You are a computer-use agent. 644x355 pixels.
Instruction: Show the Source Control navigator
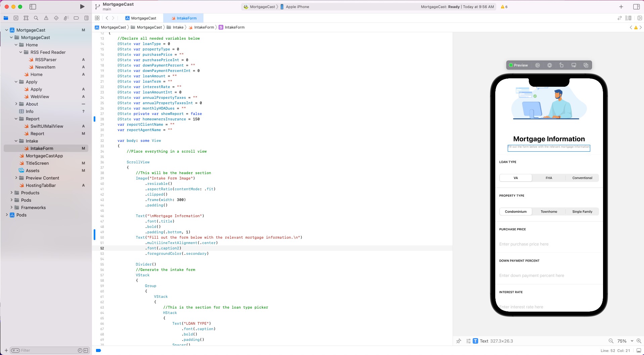pyautogui.click(x=16, y=18)
